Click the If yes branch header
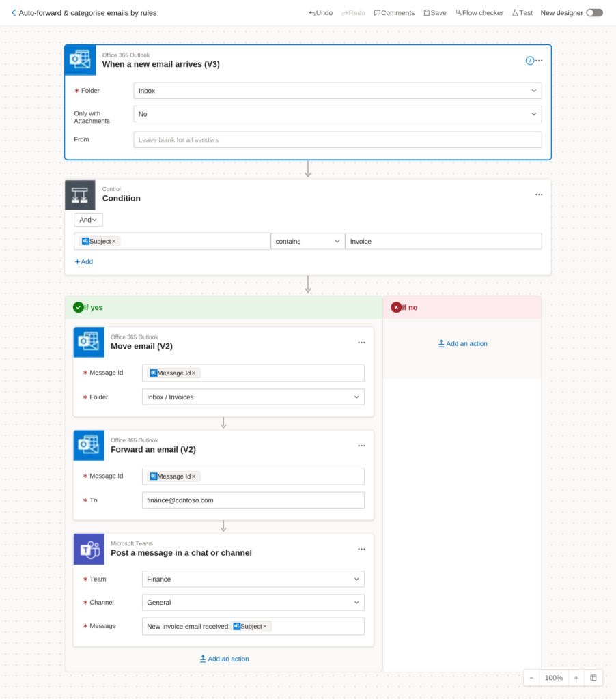The width and height of the screenshot is (616, 699). (x=223, y=307)
